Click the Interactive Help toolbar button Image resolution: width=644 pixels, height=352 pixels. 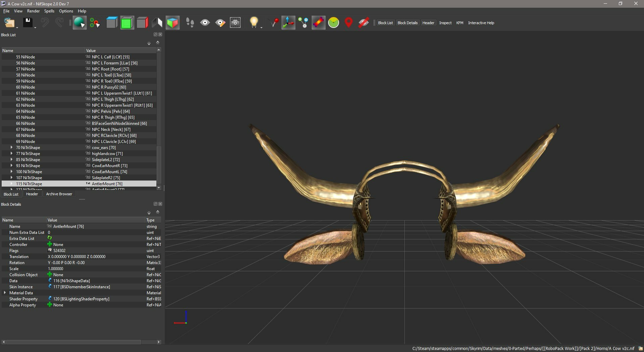click(x=481, y=23)
